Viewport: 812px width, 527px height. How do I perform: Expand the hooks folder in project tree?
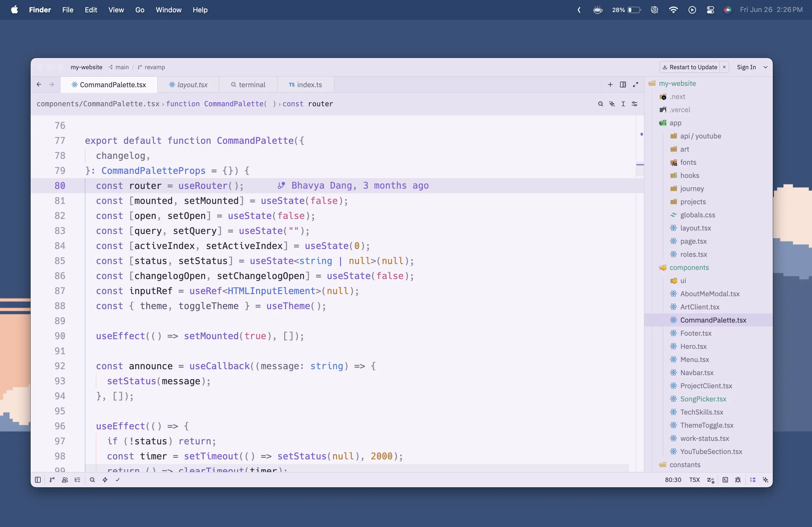(690, 175)
